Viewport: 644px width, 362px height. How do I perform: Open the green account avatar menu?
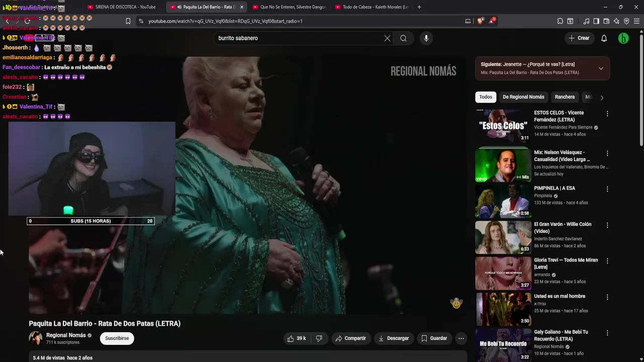623,38
